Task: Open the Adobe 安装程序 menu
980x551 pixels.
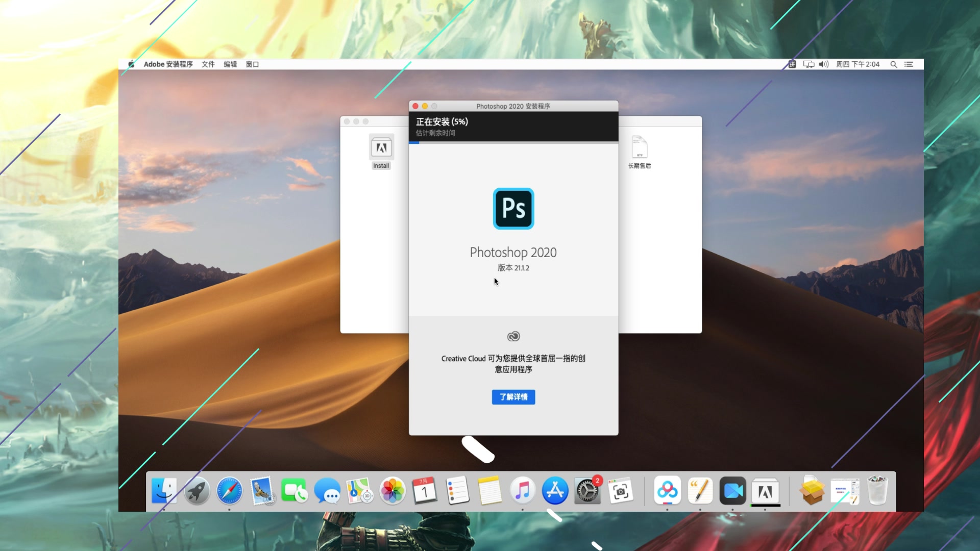Action: (168, 64)
